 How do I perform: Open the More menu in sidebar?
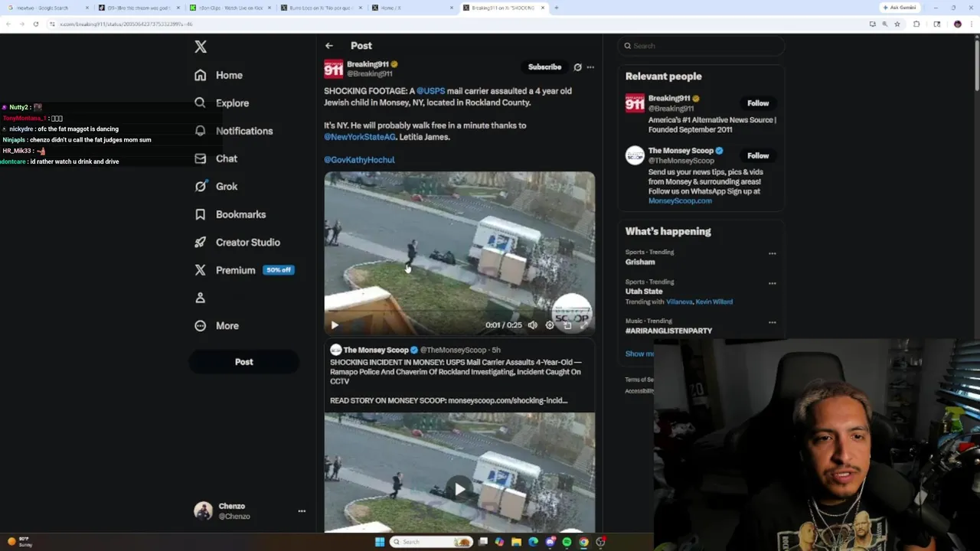[x=216, y=325]
